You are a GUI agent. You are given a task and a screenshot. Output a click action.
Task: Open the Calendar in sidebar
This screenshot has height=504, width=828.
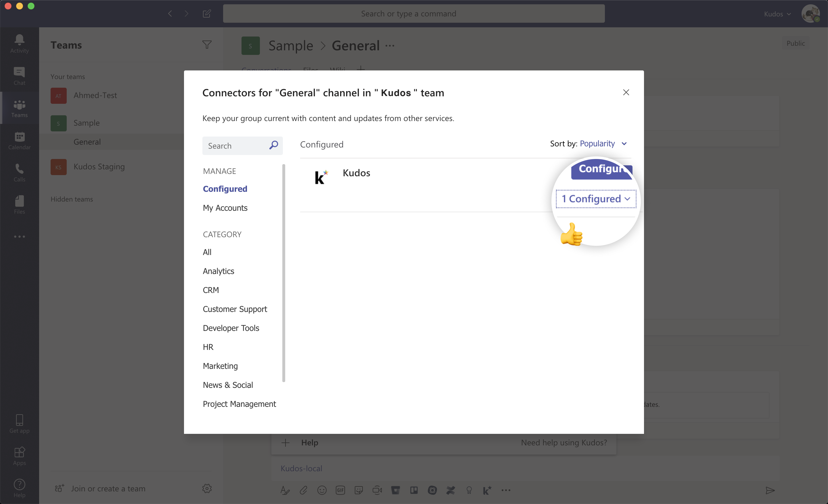coord(19,141)
